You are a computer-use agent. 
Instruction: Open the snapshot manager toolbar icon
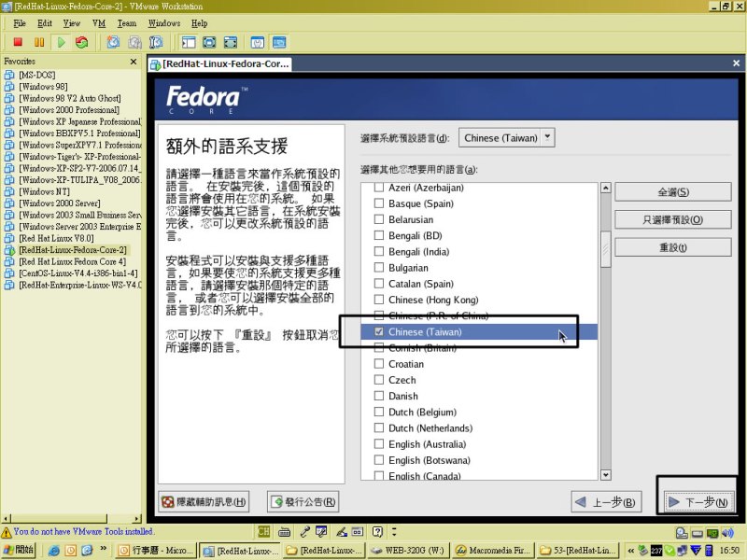(x=156, y=42)
